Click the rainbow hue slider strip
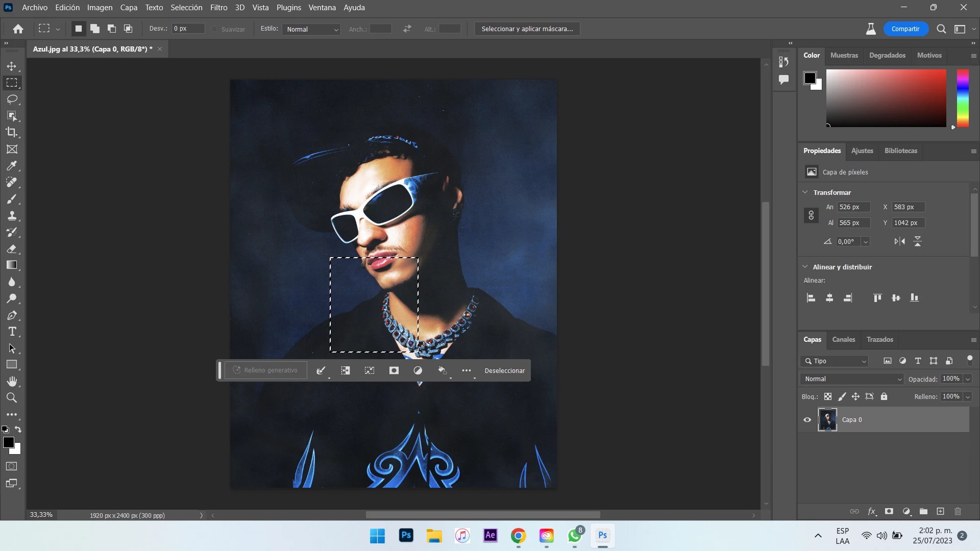Image resolution: width=980 pixels, height=551 pixels. click(x=963, y=98)
